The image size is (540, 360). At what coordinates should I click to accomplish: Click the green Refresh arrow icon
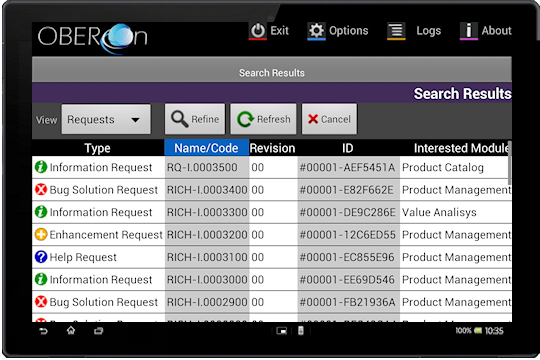click(x=246, y=119)
